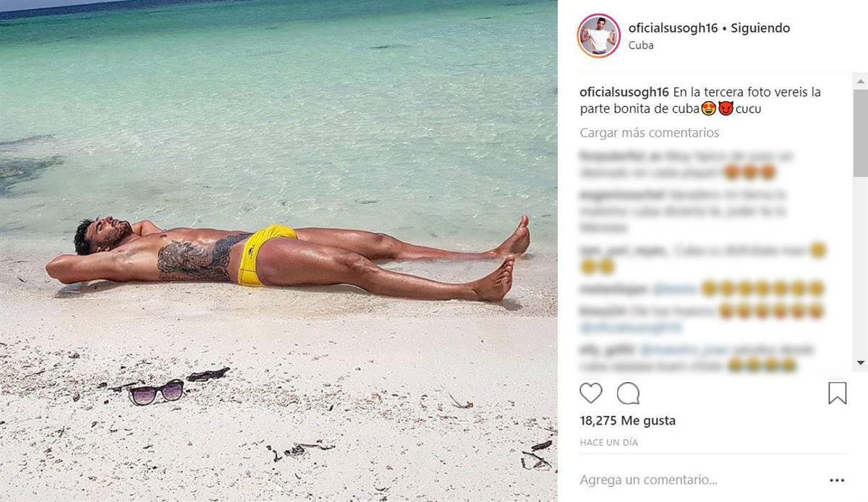868x502 pixels.
Task: Click the comments scrollbar thumb
Action: coord(860,133)
